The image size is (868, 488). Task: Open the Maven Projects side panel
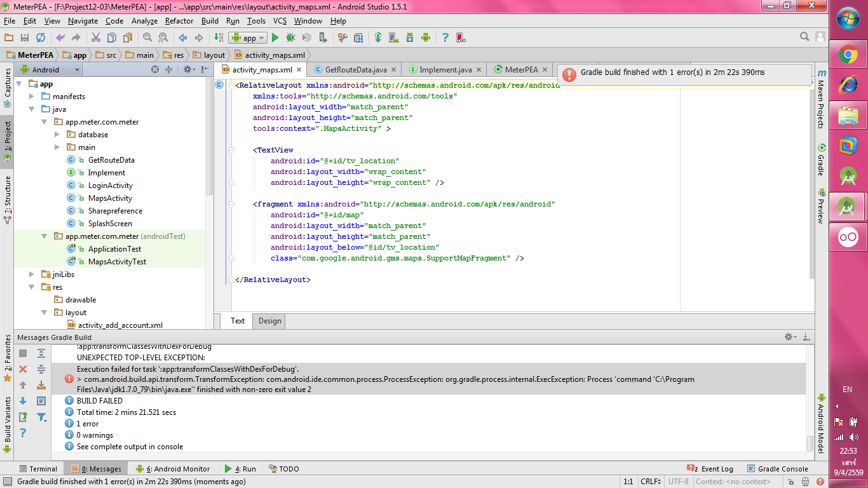(821, 100)
